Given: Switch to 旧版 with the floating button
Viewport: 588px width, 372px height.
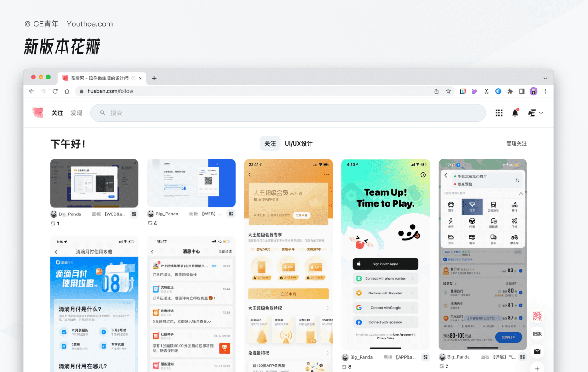Looking at the screenshot, I should (x=537, y=334).
